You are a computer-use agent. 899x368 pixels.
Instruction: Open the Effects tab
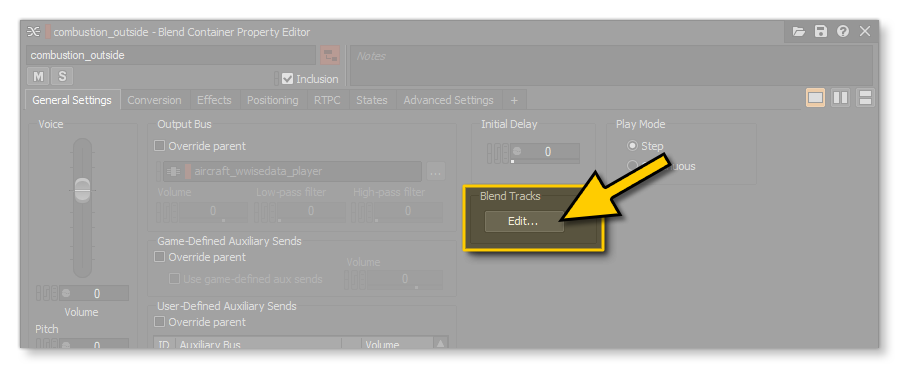point(214,100)
